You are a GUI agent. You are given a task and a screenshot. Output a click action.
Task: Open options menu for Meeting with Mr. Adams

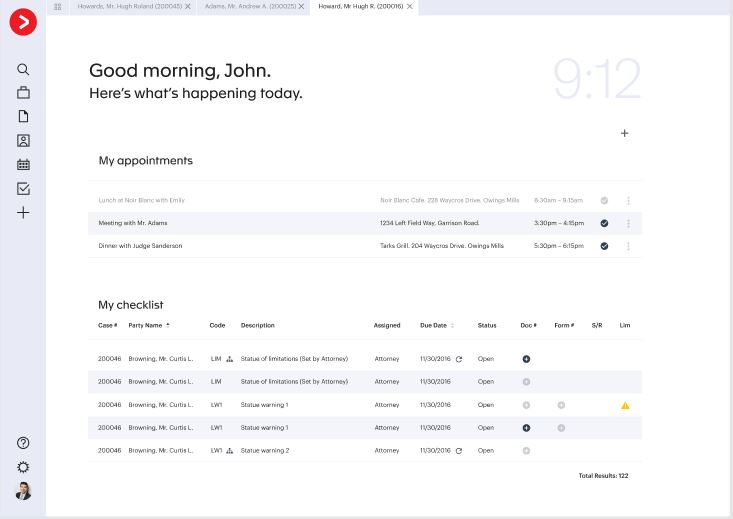point(628,223)
